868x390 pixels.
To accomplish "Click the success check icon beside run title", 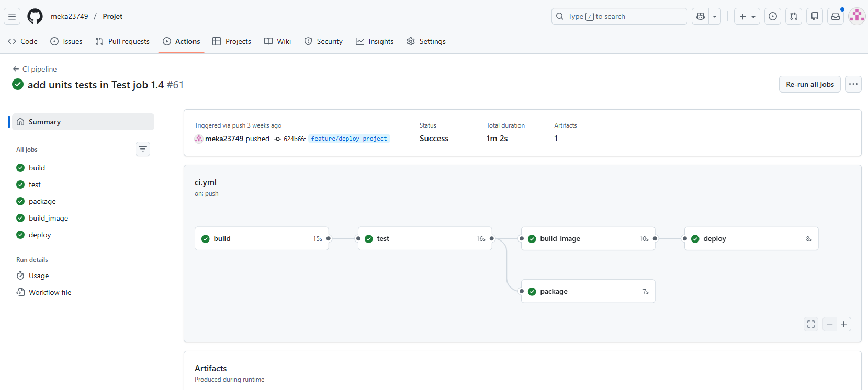I will point(18,84).
